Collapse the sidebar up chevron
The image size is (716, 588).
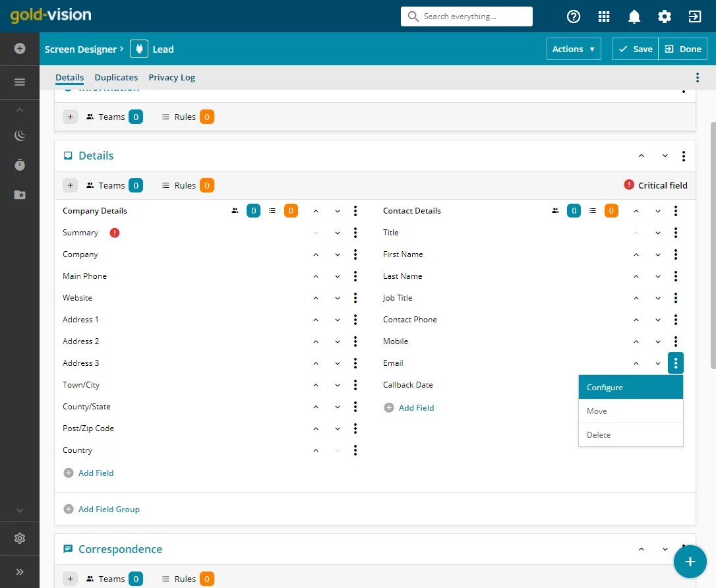20,110
